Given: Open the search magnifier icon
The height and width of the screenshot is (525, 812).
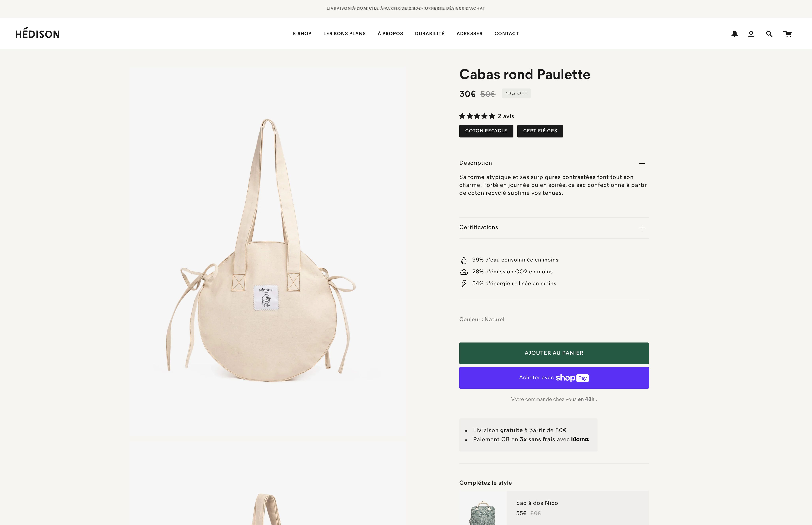Looking at the screenshot, I should click(x=769, y=34).
